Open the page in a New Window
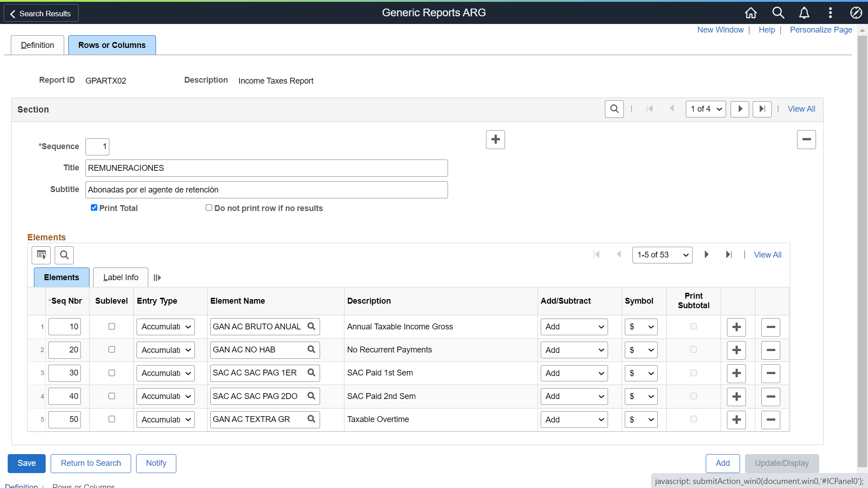 click(x=720, y=30)
